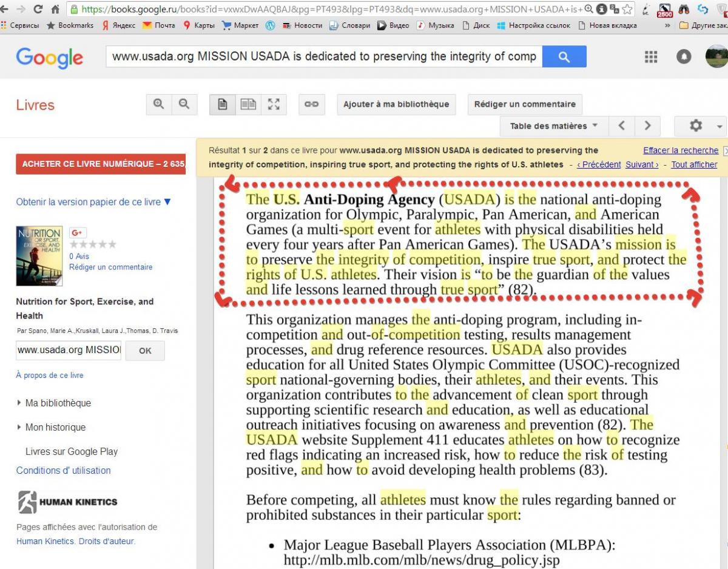Click the blue Google search button
The width and height of the screenshot is (728, 569).
click(x=564, y=57)
